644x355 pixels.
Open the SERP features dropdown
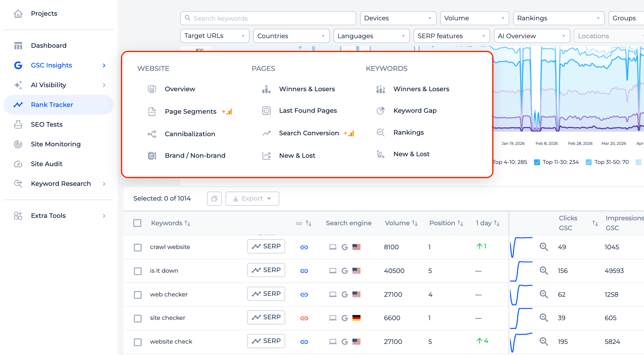click(x=452, y=36)
